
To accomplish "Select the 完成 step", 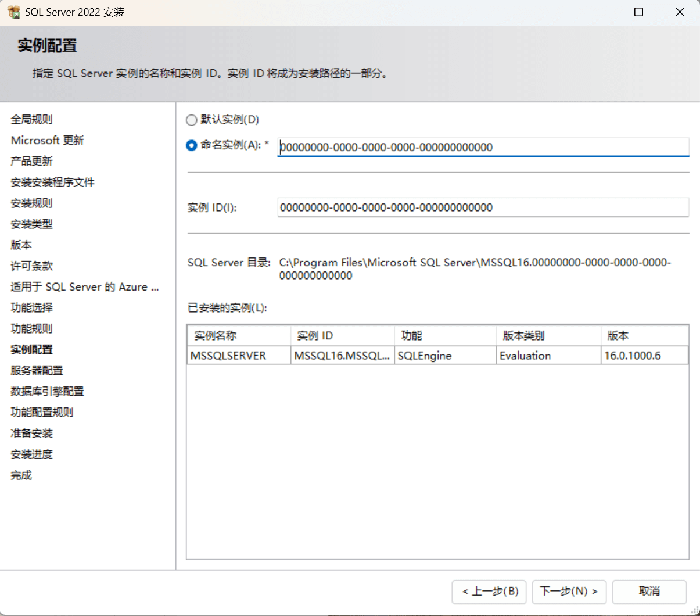I will click(x=21, y=475).
